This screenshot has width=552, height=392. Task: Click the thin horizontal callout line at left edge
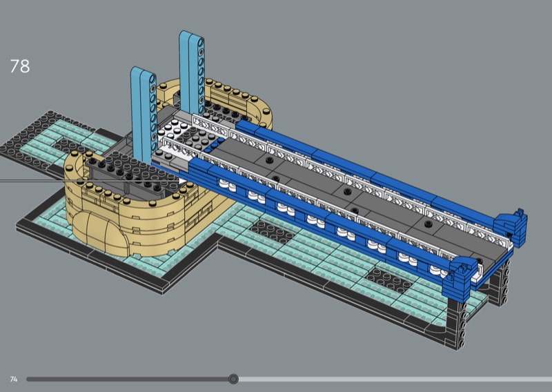[x=90, y=182]
